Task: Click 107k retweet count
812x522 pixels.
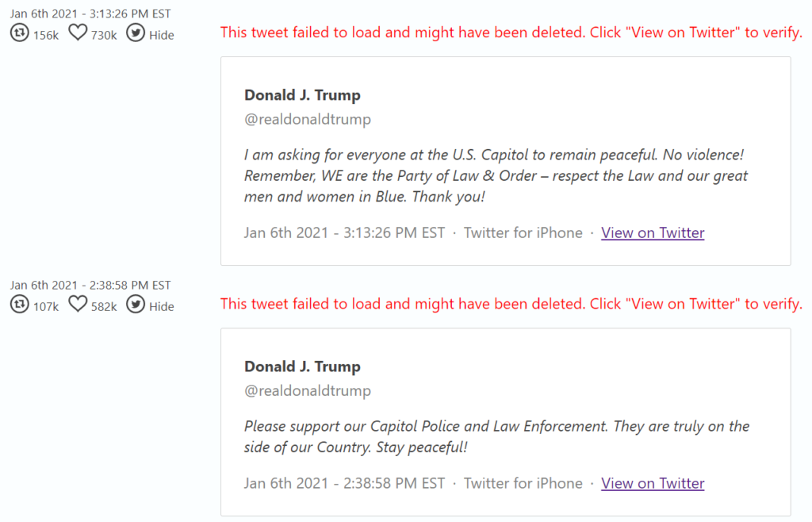Action: pos(46,306)
